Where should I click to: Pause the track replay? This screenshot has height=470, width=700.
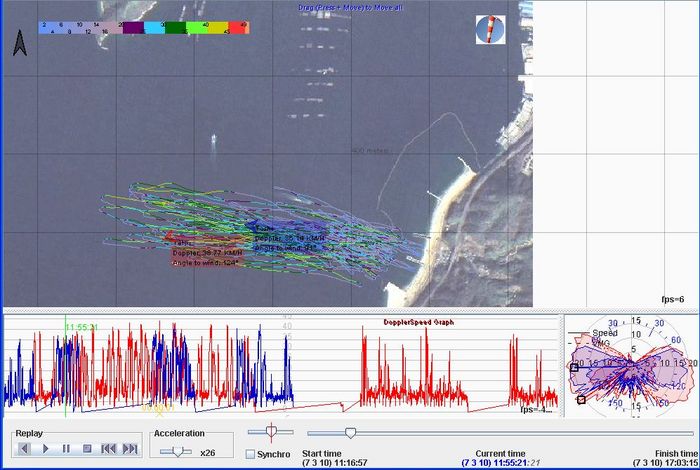(x=66, y=449)
